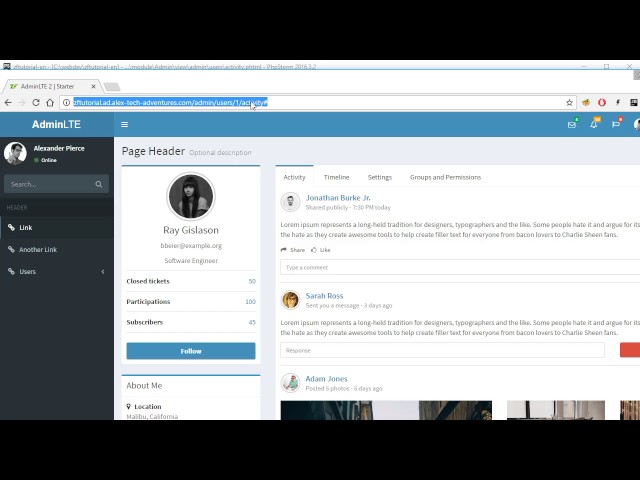Image resolution: width=640 pixels, height=480 pixels.
Task: Switch to the Timeline tab
Action: 336,177
